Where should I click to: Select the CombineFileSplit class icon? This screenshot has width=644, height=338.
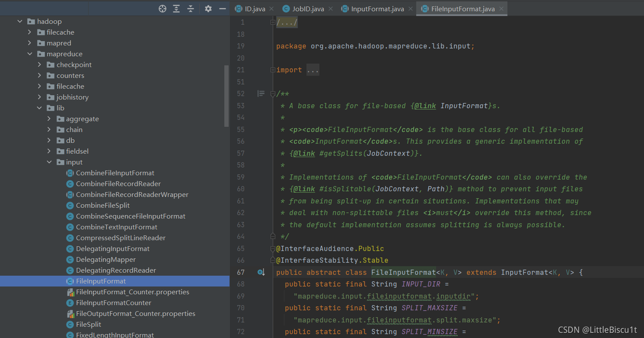click(70, 205)
